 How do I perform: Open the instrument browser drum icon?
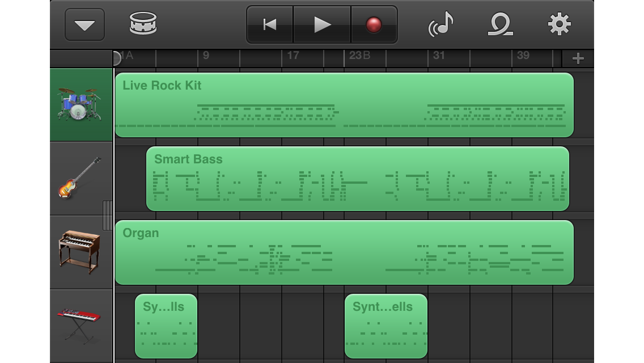143,23
